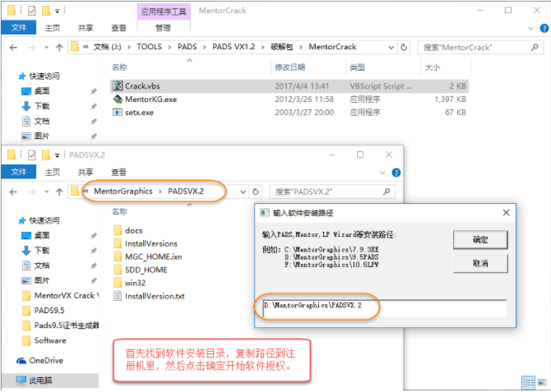Click TOOLS breadcrumb in address bar
The width and height of the screenshot is (551, 392).
click(x=149, y=47)
